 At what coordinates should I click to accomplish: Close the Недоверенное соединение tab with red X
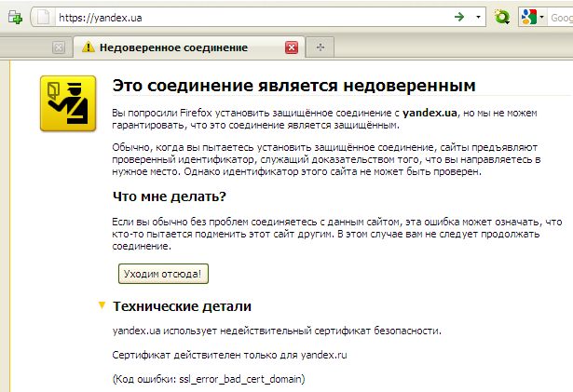292,47
